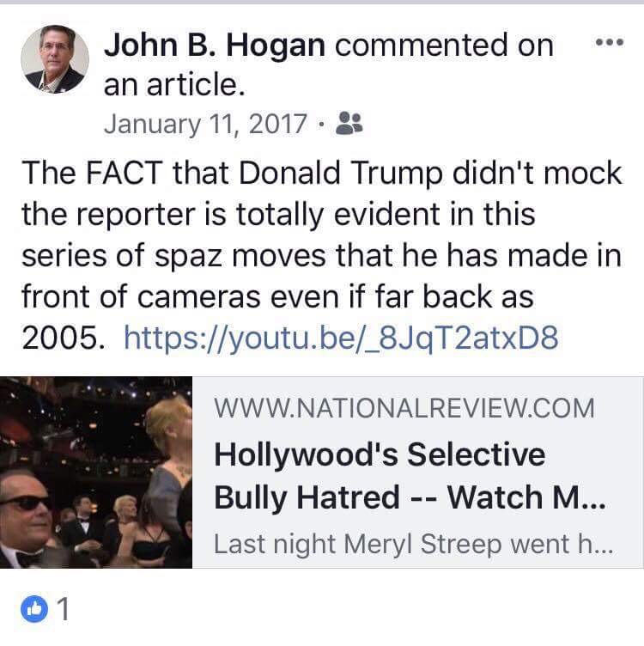The image size is (644, 646).
Task: Click the 'commented on' header text
Action: click(x=444, y=46)
